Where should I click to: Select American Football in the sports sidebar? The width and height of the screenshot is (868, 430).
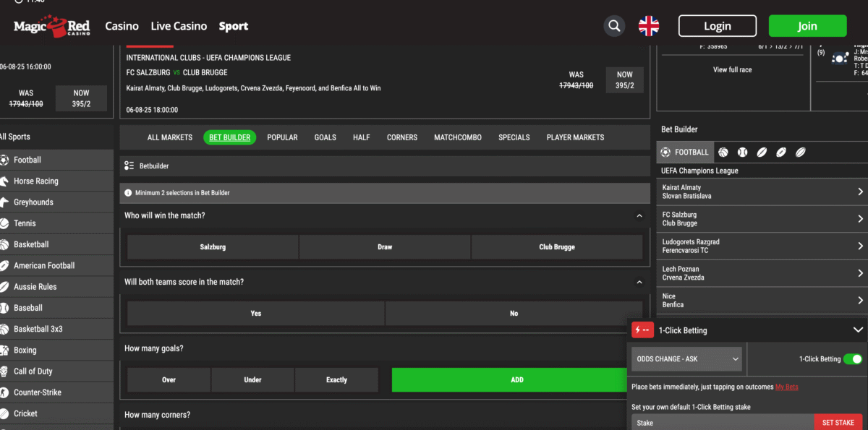pos(56,265)
